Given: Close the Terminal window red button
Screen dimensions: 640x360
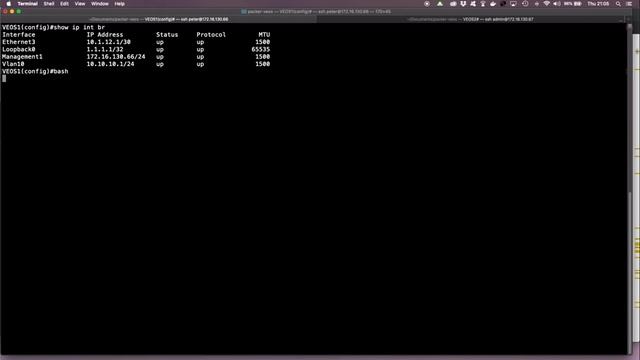Looking at the screenshot, I should pos(5,11).
